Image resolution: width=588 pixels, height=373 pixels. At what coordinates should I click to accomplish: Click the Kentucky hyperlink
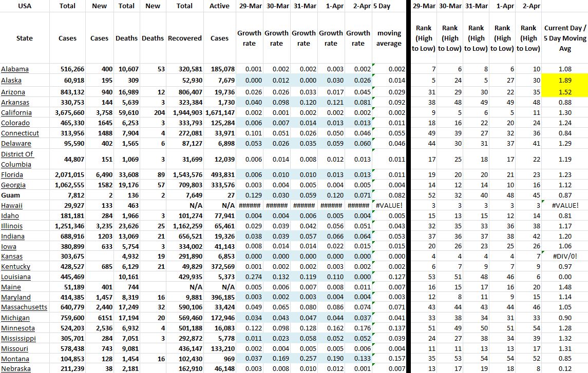[15, 267]
